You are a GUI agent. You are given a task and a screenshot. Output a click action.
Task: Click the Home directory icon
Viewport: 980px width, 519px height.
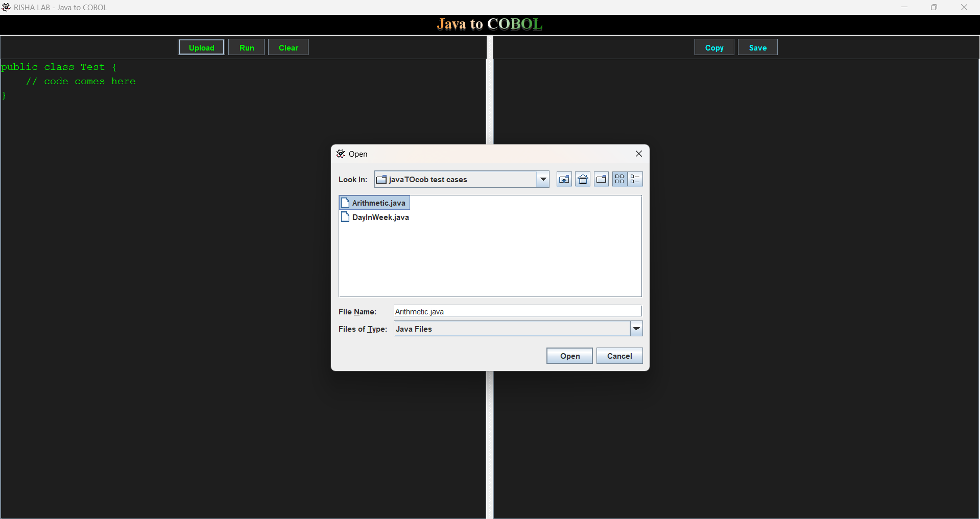tap(583, 179)
